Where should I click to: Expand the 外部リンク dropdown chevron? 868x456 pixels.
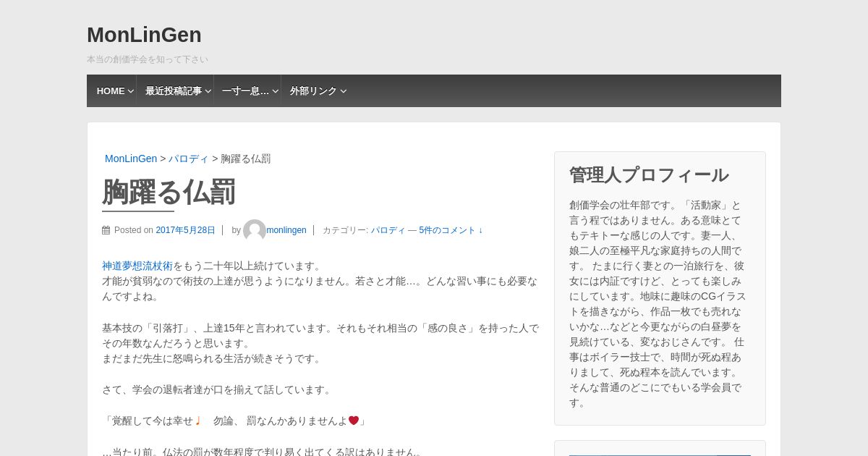(344, 91)
